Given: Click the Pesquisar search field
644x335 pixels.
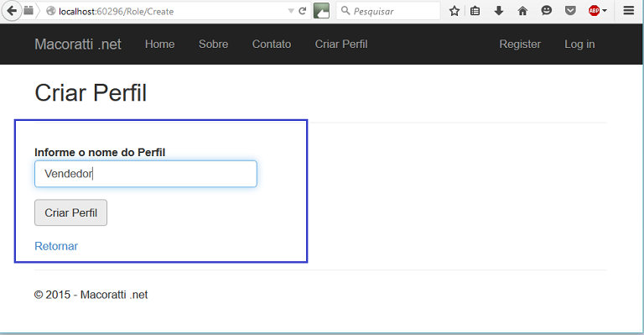Looking at the screenshot, I should pos(388,11).
